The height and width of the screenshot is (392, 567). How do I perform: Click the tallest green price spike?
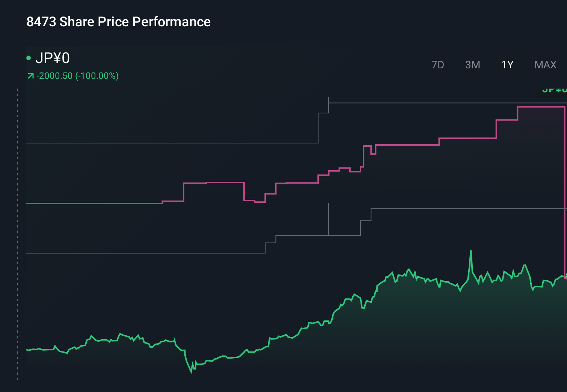click(471, 251)
